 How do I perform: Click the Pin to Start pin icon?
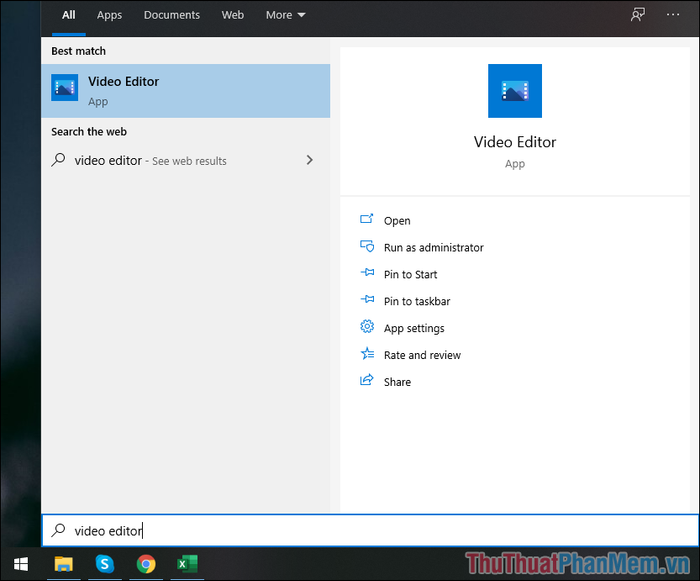[x=367, y=272]
